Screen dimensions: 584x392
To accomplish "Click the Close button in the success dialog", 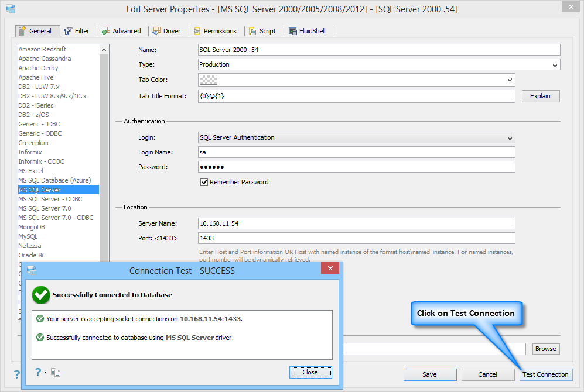I will pyautogui.click(x=310, y=372).
